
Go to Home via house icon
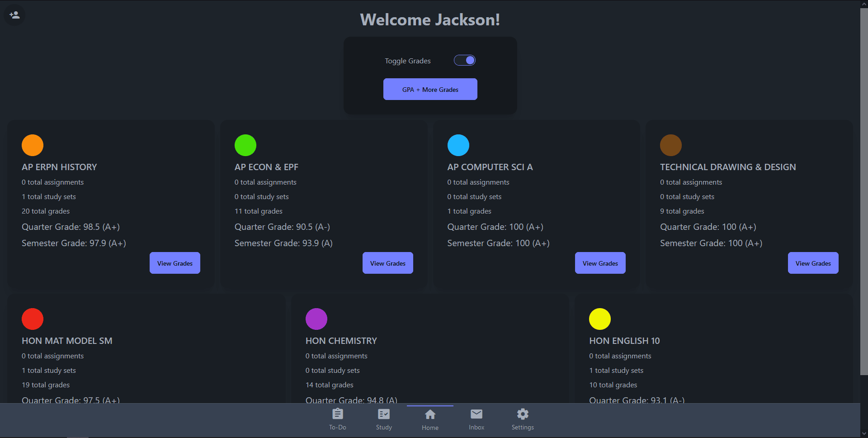430,414
